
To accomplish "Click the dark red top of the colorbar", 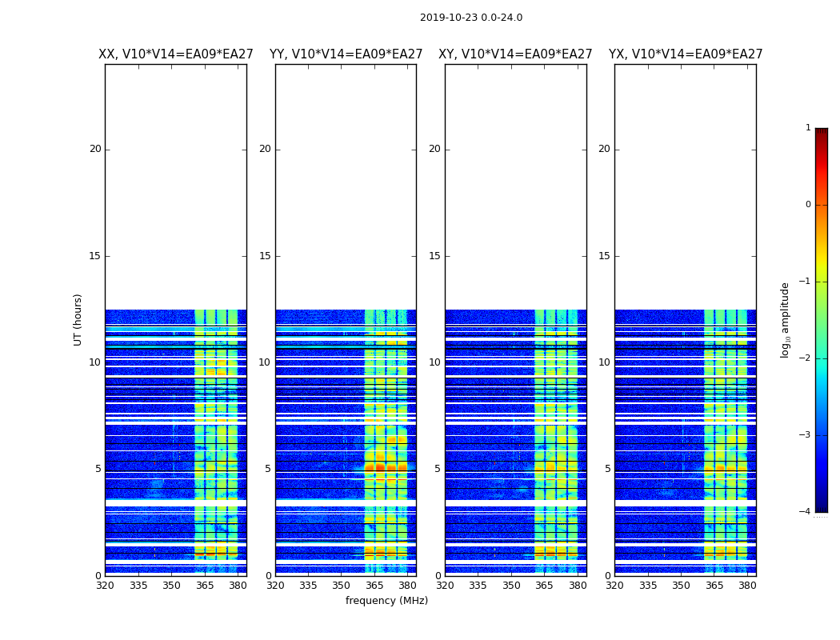I will click(822, 132).
